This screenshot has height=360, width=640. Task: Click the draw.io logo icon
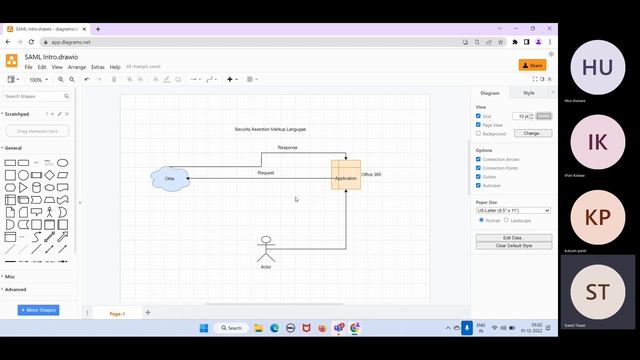(x=12, y=61)
